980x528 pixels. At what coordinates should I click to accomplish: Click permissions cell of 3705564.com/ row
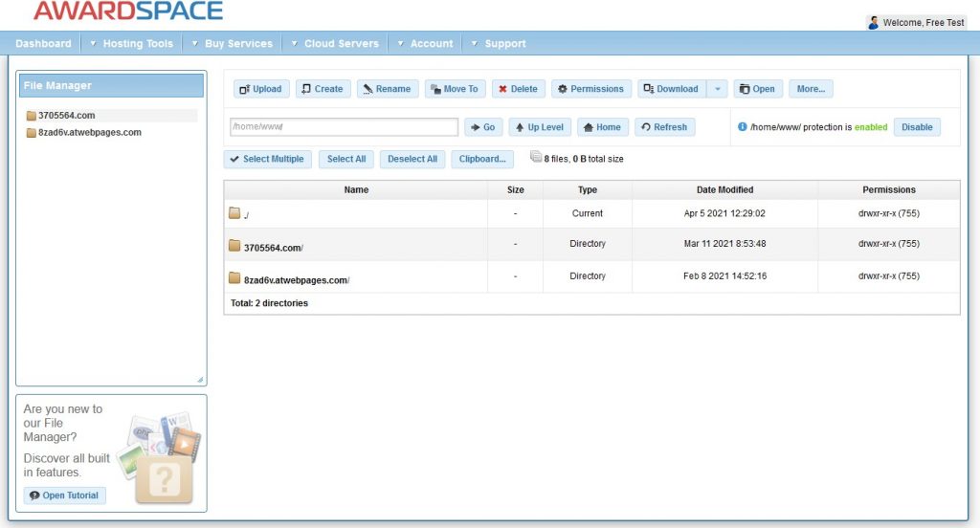[x=889, y=244]
